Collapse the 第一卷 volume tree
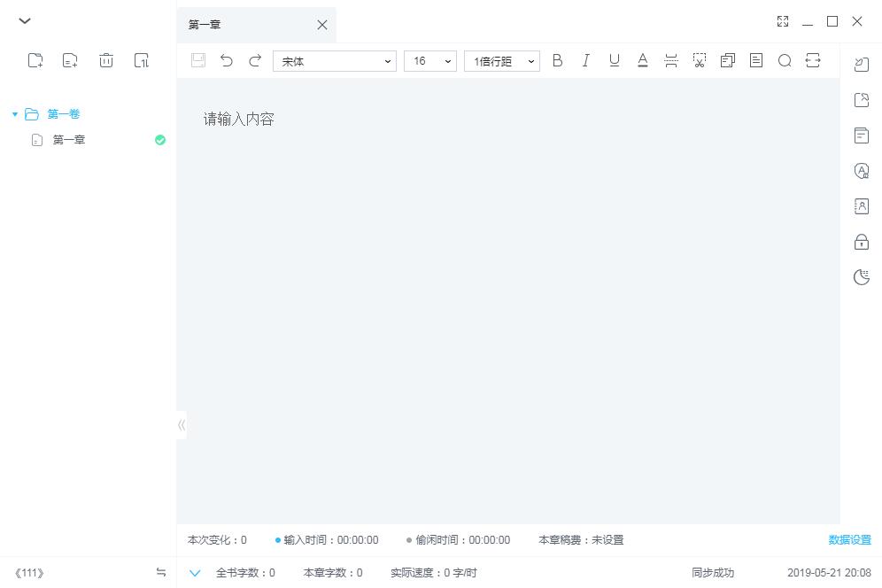The width and height of the screenshot is (882, 588). [x=15, y=114]
